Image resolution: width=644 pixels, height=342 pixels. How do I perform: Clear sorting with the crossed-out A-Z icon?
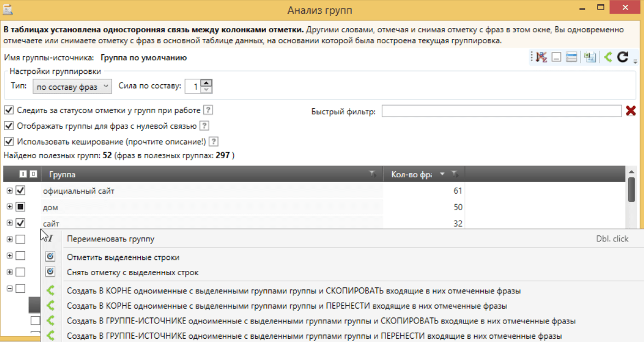tap(541, 57)
